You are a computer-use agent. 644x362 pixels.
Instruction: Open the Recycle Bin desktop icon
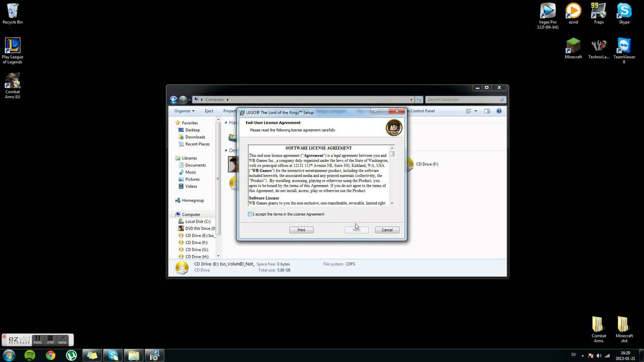point(13,14)
